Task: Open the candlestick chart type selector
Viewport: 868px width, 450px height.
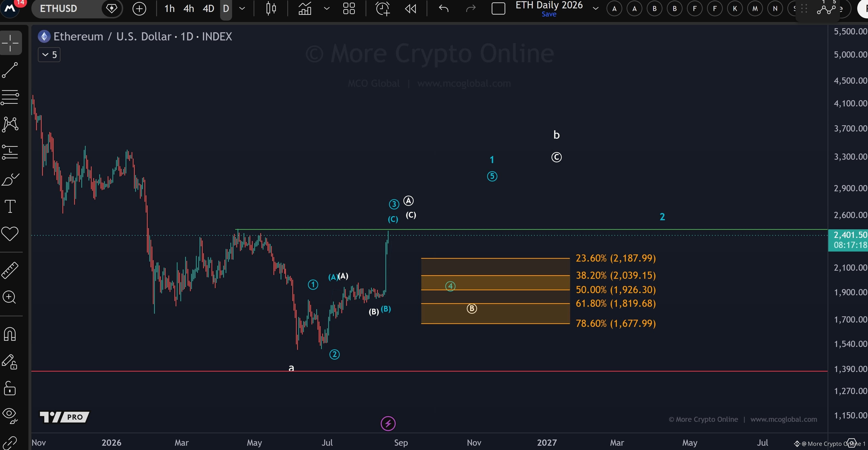Action: click(x=271, y=8)
